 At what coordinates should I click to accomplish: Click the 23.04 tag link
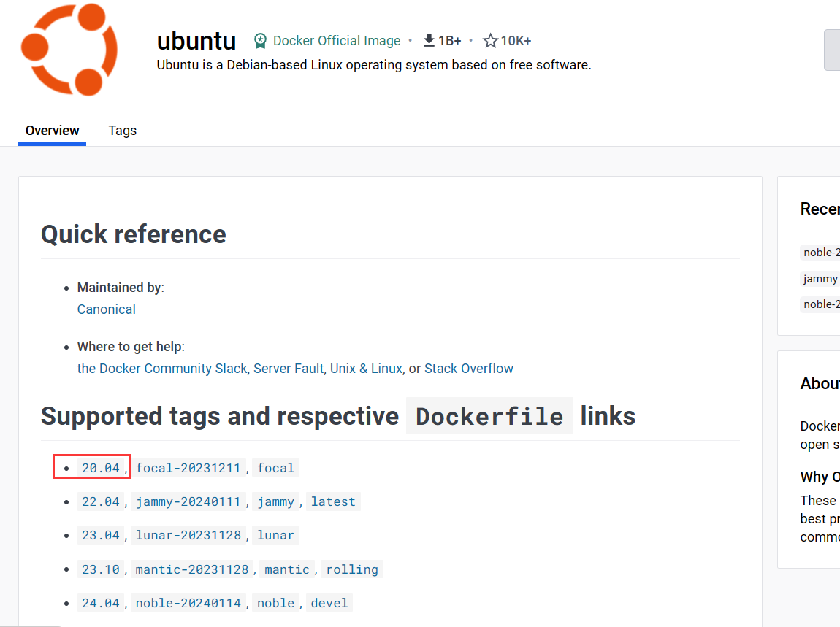coord(101,535)
